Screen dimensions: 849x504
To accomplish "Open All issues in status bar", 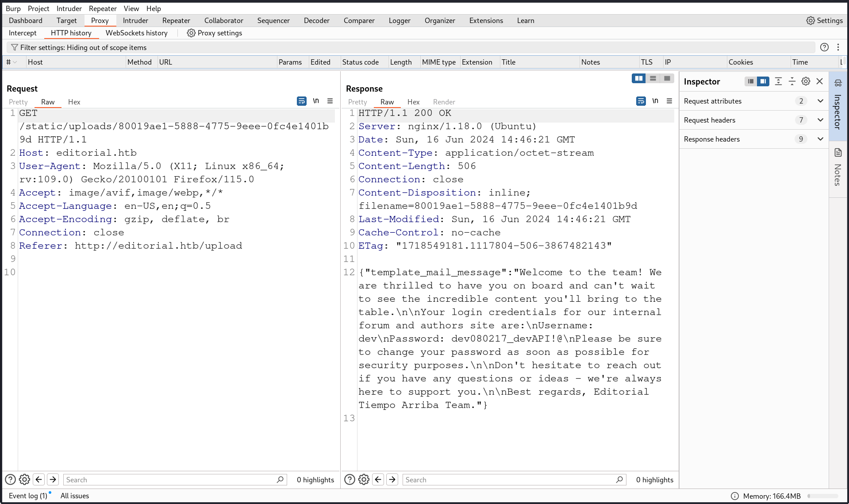I will pyautogui.click(x=75, y=496).
